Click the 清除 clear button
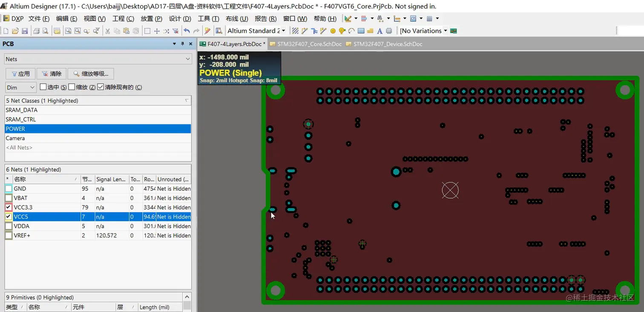 [x=52, y=74]
